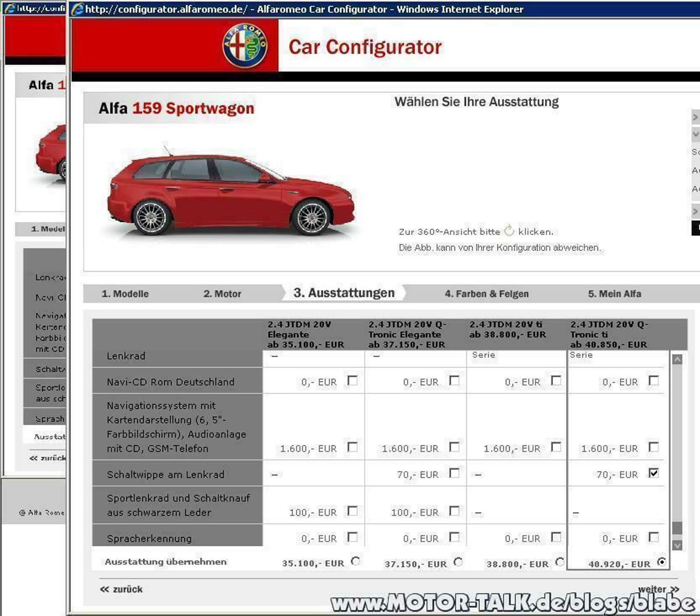Open the 1. Modelle step tab
Screen dimensions: 700x616
point(125,294)
